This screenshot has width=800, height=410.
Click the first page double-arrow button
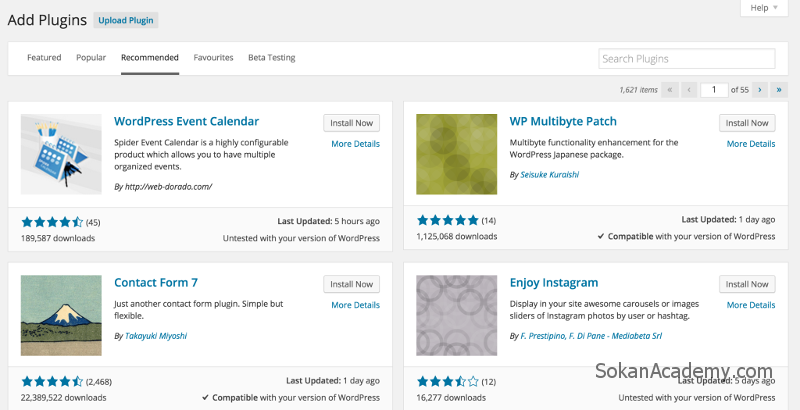[x=669, y=90]
